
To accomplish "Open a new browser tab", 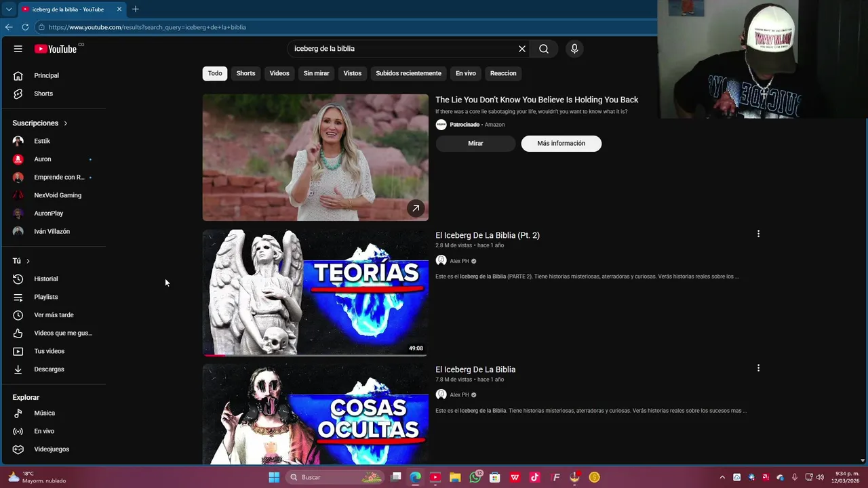I will click(136, 9).
